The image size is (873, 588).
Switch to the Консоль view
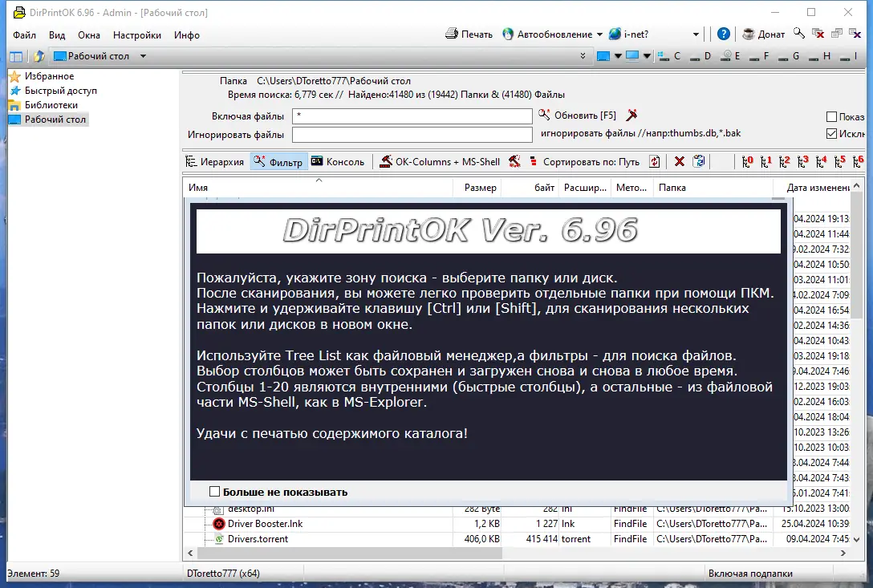[338, 162]
